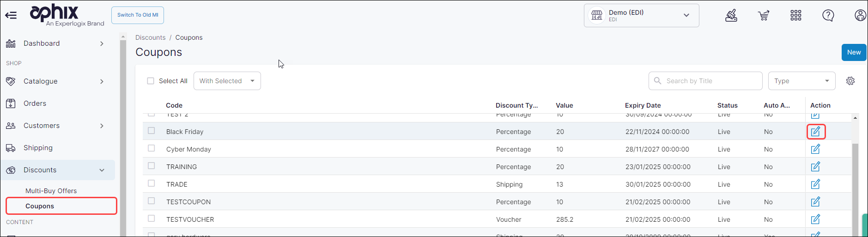Viewport: 868px width, 237px height.
Task: Open the user account profile icon
Action: point(860,16)
